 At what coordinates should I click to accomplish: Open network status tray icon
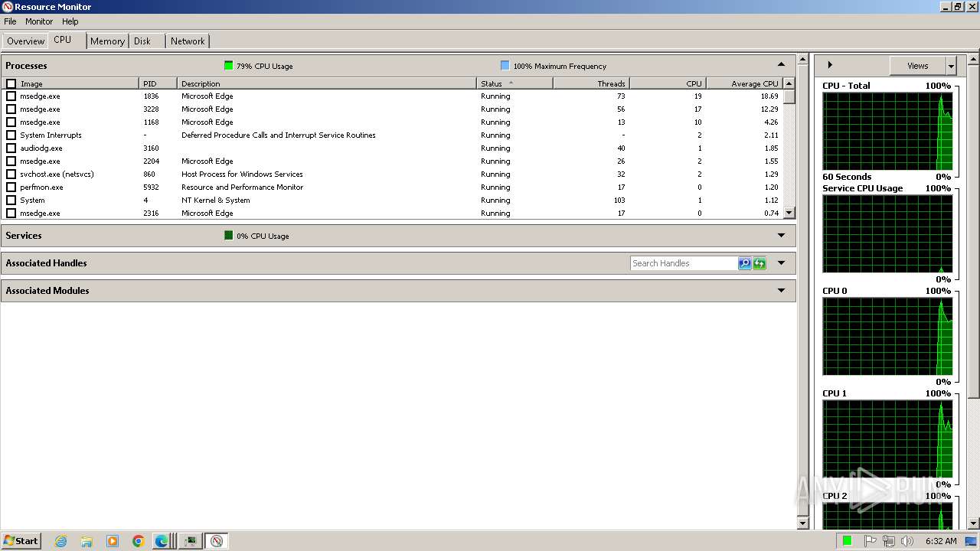click(x=888, y=541)
